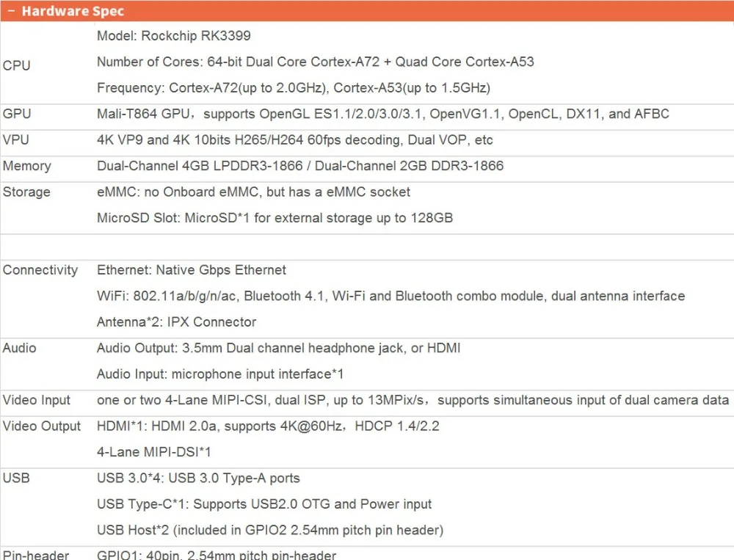This screenshot has height=560, width=734.
Task: Select the GPU row label
Action: pos(17,114)
